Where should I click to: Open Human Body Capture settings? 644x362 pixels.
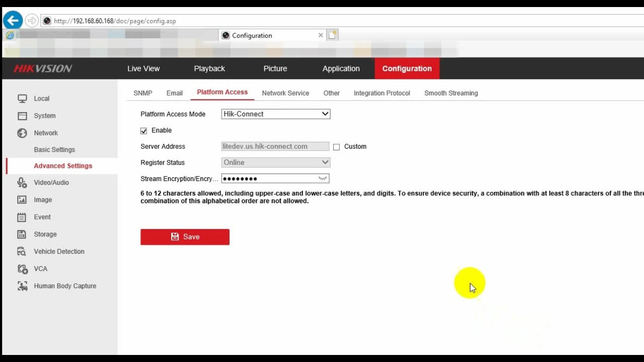pyautogui.click(x=65, y=286)
